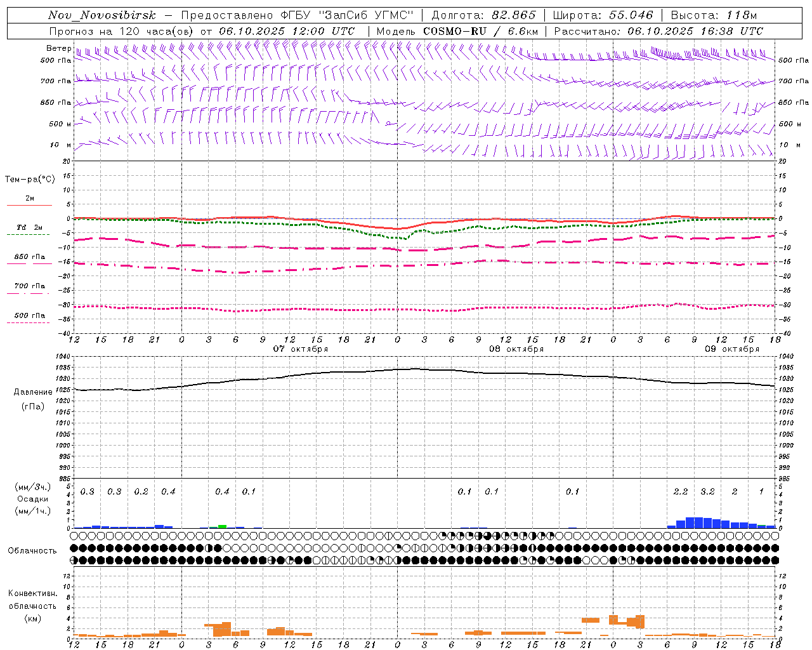Click the 'Облачность' cloud cover label
Image resolution: width=812 pixels, height=650 pixels.
(32, 551)
